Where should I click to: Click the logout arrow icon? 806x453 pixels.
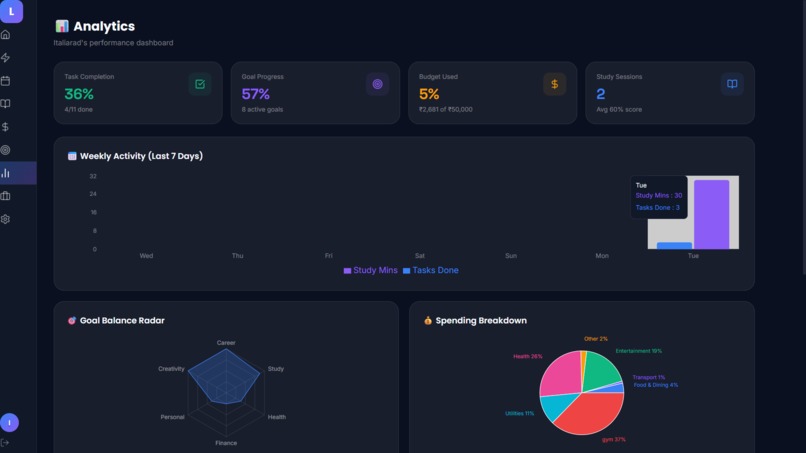click(5, 443)
